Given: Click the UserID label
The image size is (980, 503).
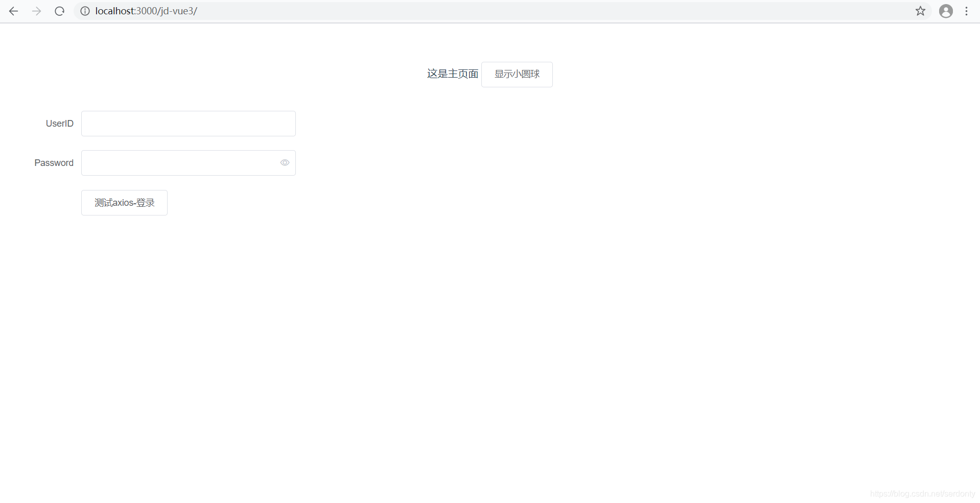Looking at the screenshot, I should point(60,124).
